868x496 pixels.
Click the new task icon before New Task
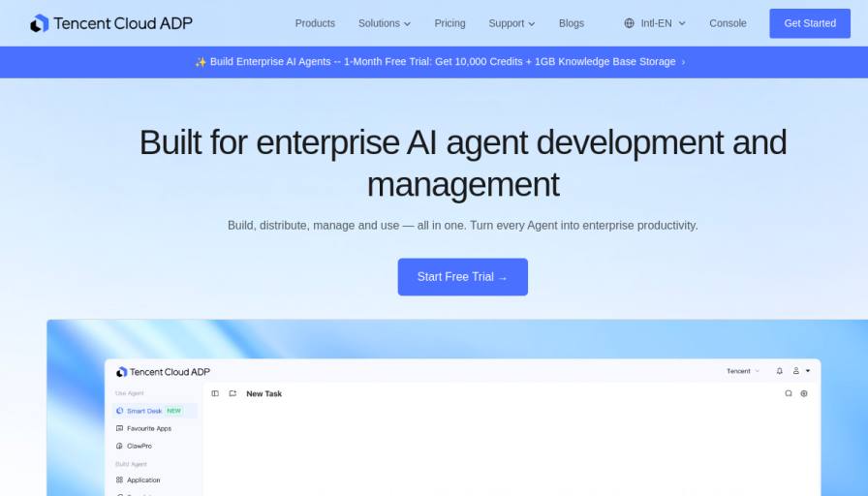point(233,393)
